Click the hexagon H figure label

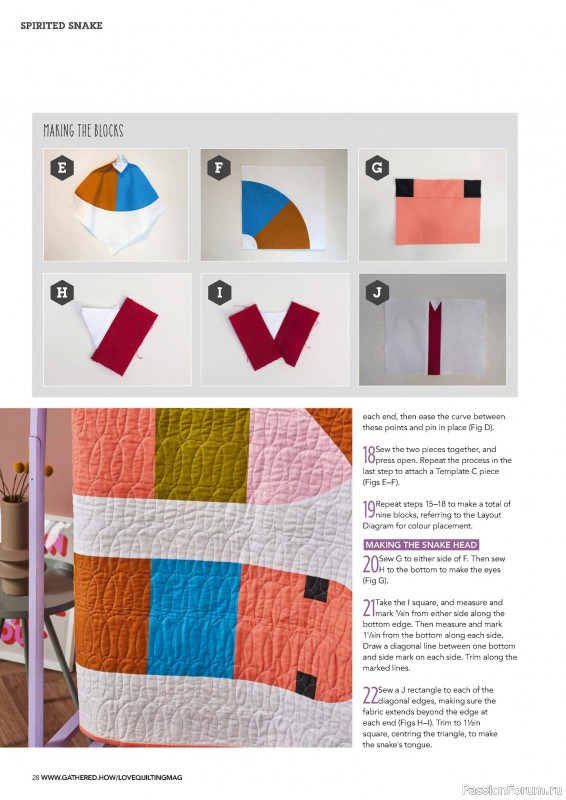62,292
